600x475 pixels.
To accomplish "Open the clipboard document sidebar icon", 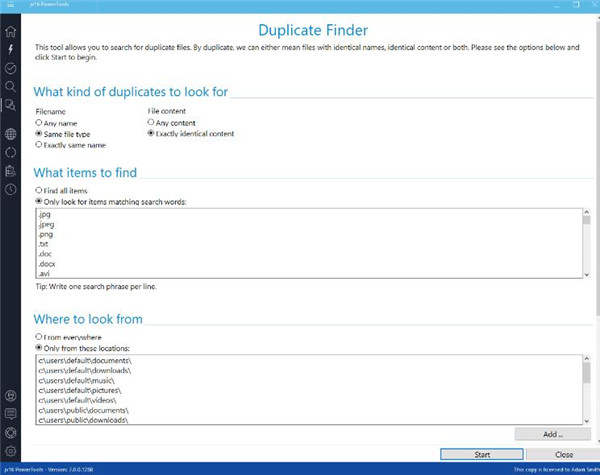I will (10, 171).
